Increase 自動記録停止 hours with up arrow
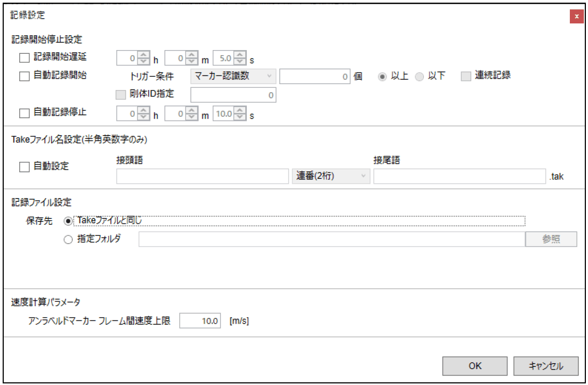 143,110
